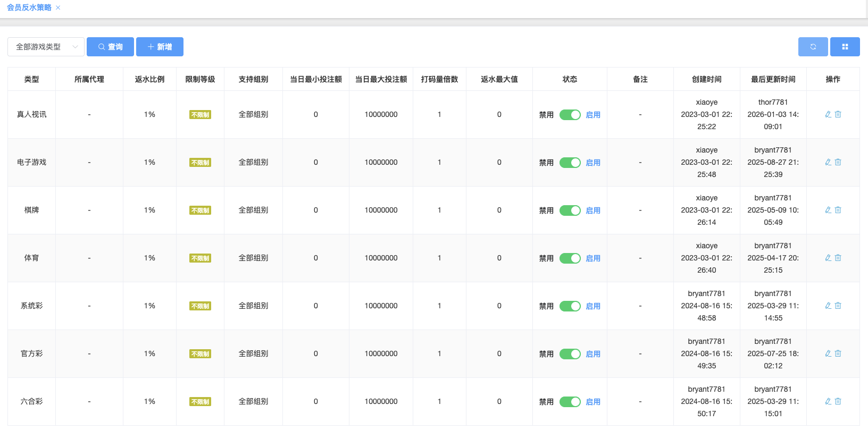This screenshot has width=868, height=430.
Task: Delete the 棋牌 row using trash icon
Action: pos(838,210)
